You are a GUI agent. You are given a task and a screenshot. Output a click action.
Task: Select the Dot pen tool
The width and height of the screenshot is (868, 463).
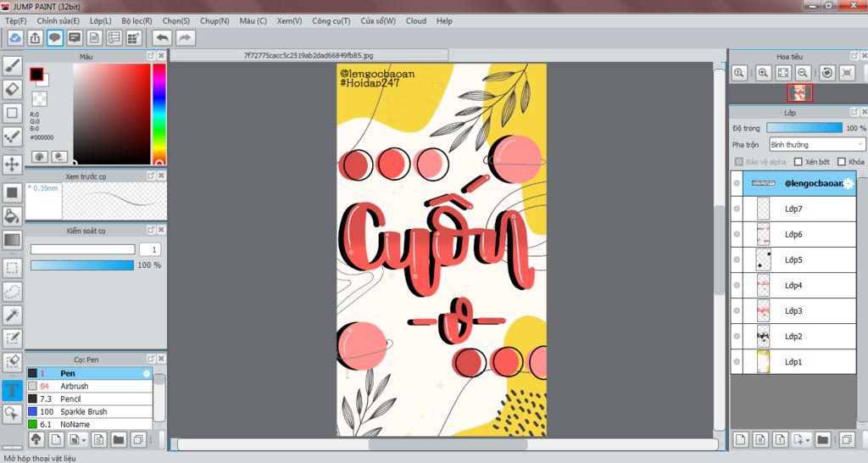coord(12,137)
